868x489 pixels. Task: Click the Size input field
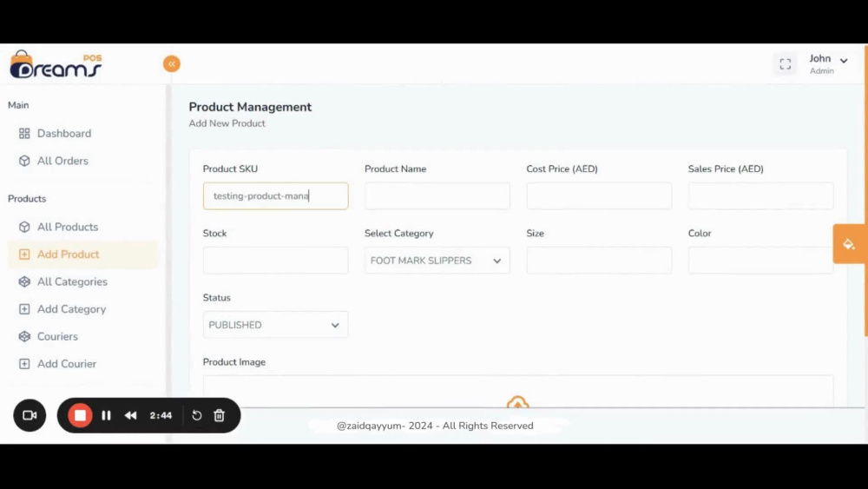click(x=599, y=261)
